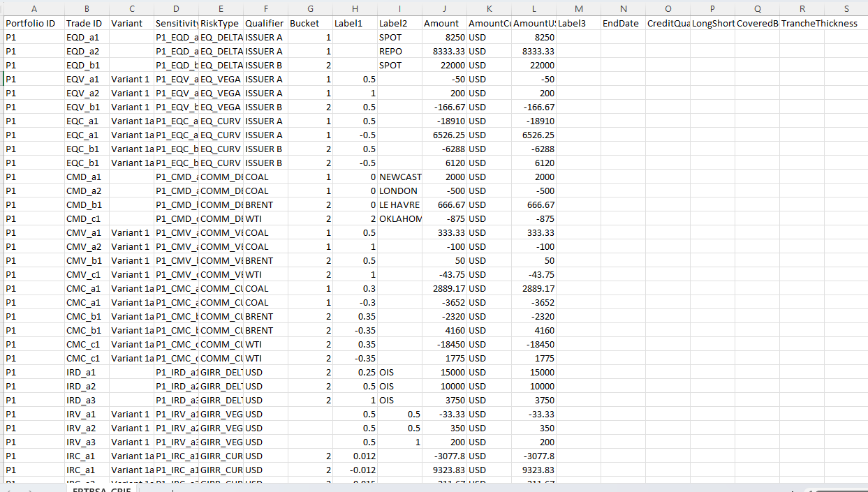Viewport: 868px width, 492px height.
Task: Select the Trade ID header cell
Action: (x=84, y=23)
